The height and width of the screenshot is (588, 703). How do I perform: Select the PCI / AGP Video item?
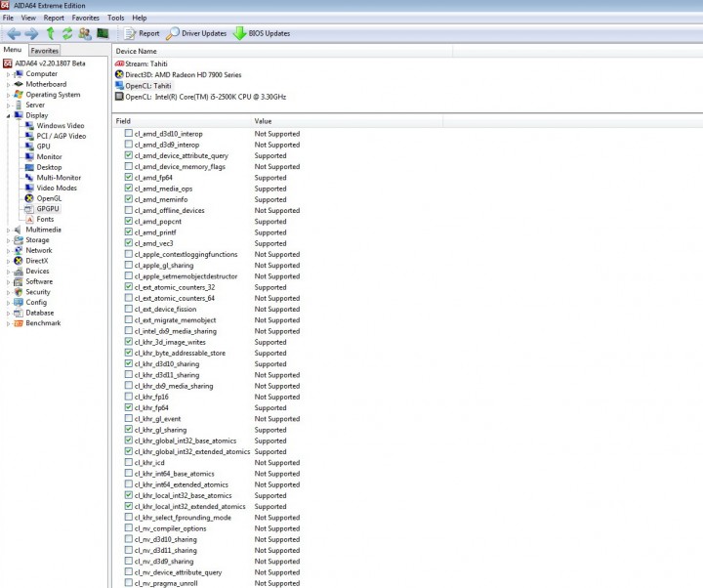click(x=61, y=136)
